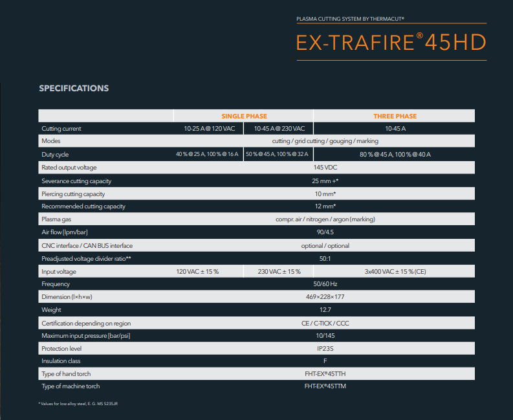
Task: Click the 'Air flow [lpm/bar]' label
Action: (65, 232)
